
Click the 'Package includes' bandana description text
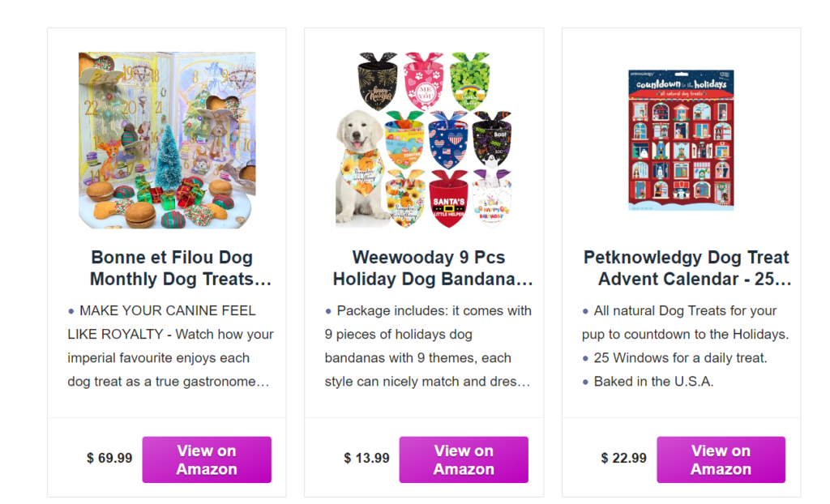pos(428,346)
